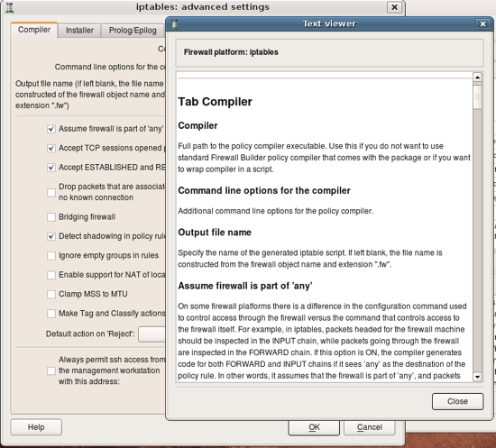Click the 'Output file name' heading in help text
The height and width of the screenshot is (448, 496).
point(215,233)
